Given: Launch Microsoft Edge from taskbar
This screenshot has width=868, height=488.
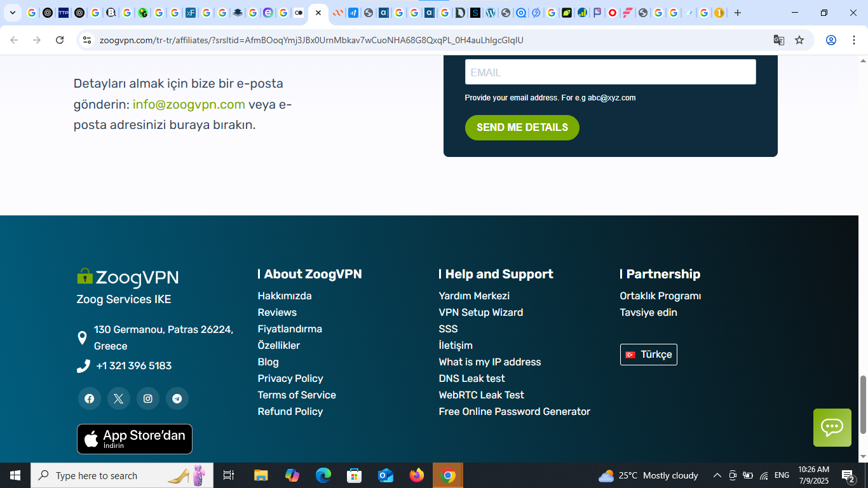Looking at the screenshot, I should 323,475.
